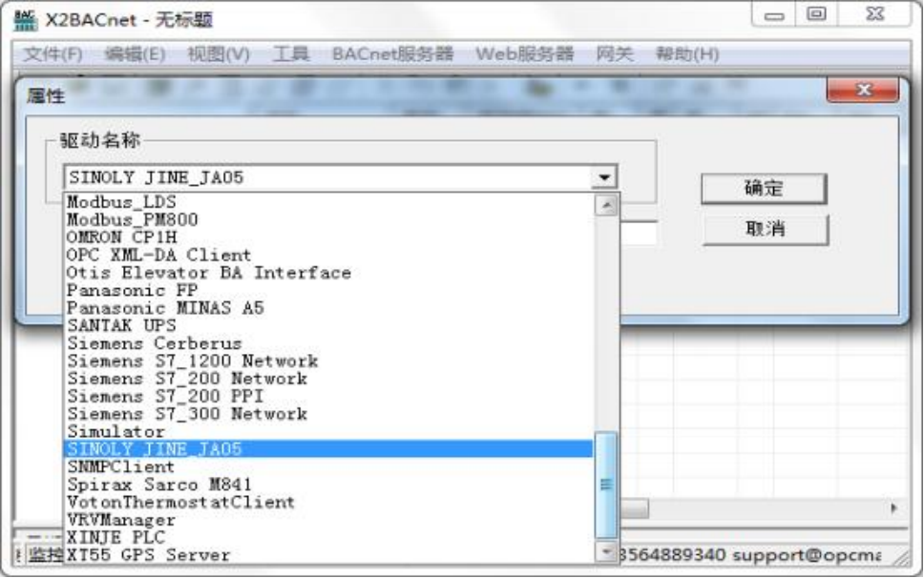Select highlighted SINOLY JINE_JA05 list entry
924x578 pixels.
pyautogui.click(x=328, y=449)
